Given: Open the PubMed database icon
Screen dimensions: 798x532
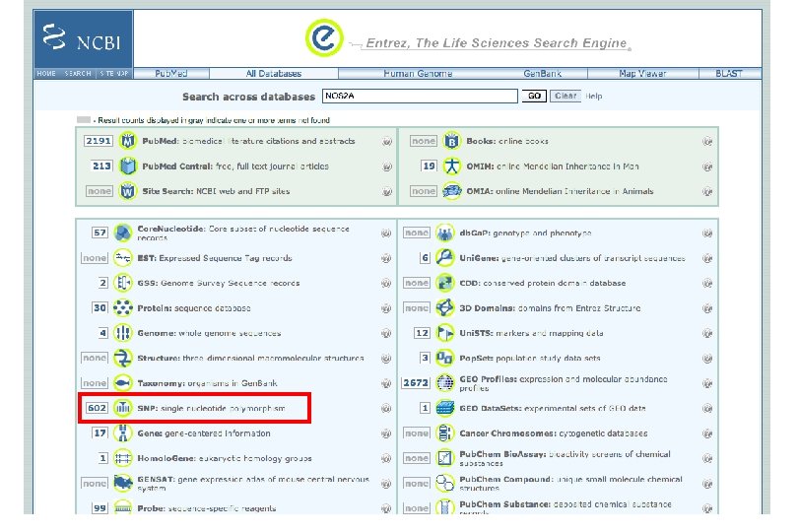Looking at the screenshot, I should click(128, 141).
